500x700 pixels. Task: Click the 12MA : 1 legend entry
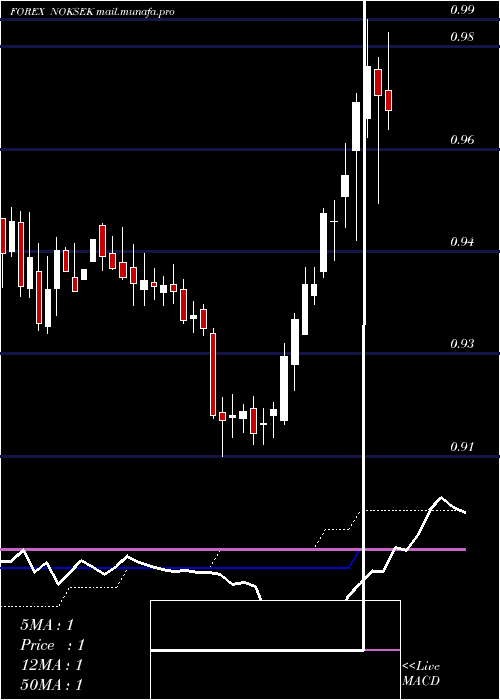[x=52, y=665]
